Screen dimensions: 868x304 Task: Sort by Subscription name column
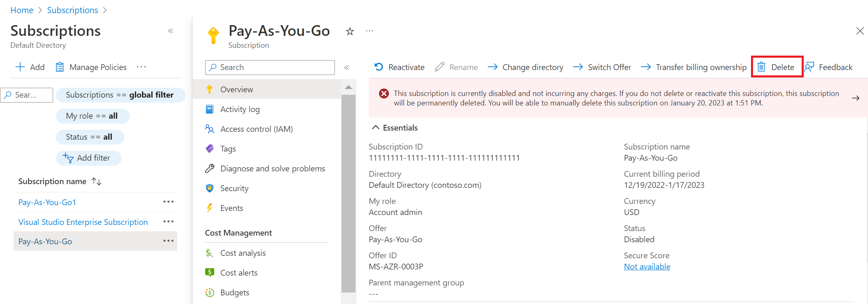click(x=96, y=181)
